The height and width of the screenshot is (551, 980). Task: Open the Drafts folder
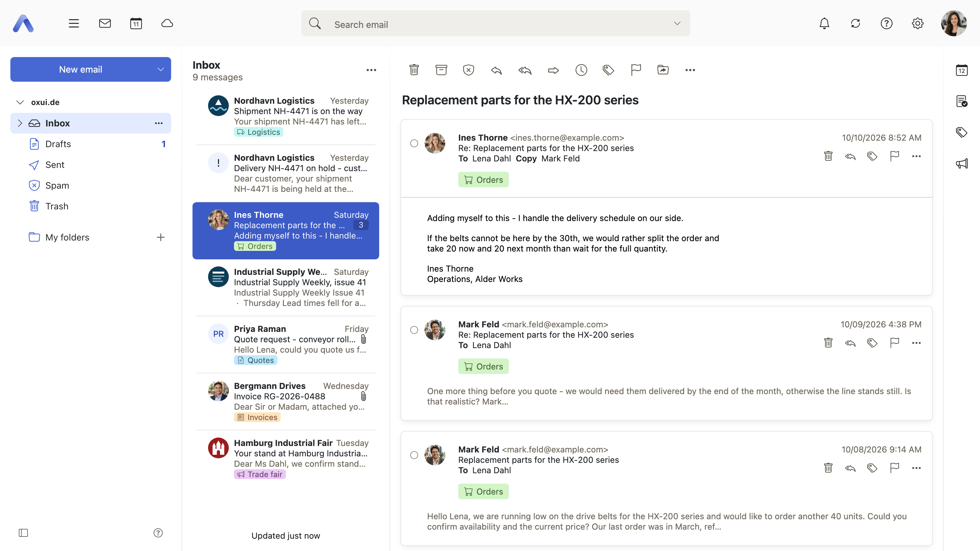point(90,144)
